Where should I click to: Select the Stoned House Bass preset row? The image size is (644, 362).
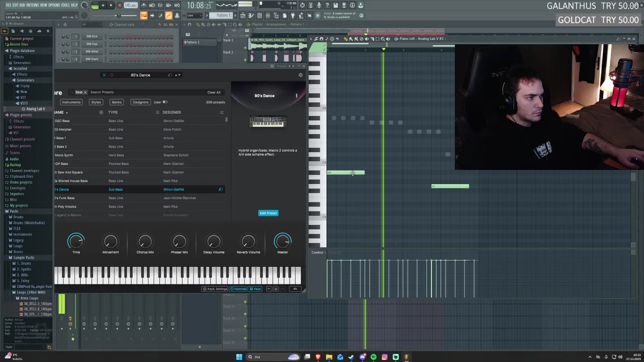point(139,180)
